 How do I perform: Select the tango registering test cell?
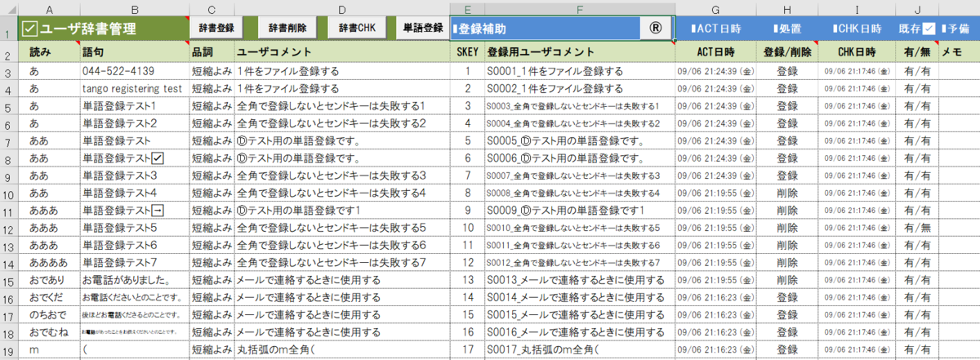(x=133, y=88)
